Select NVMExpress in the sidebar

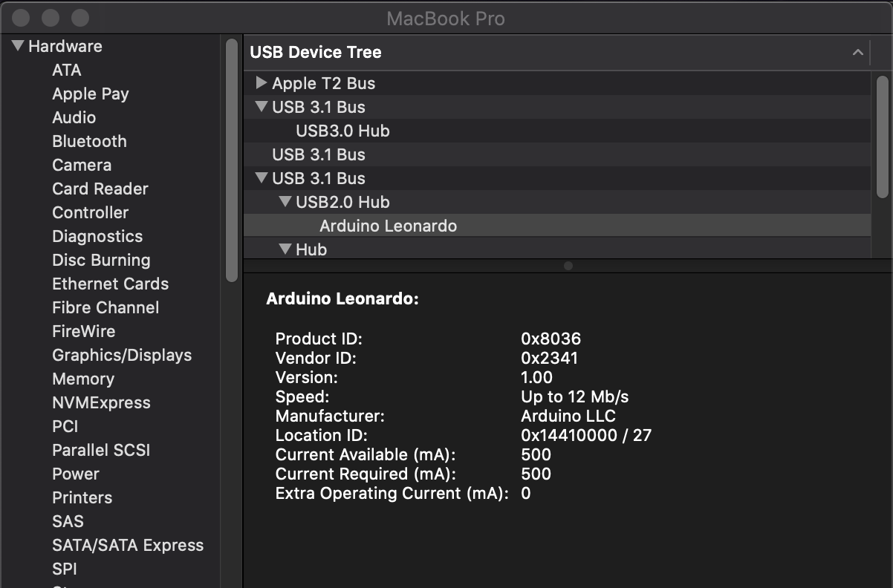(101, 402)
